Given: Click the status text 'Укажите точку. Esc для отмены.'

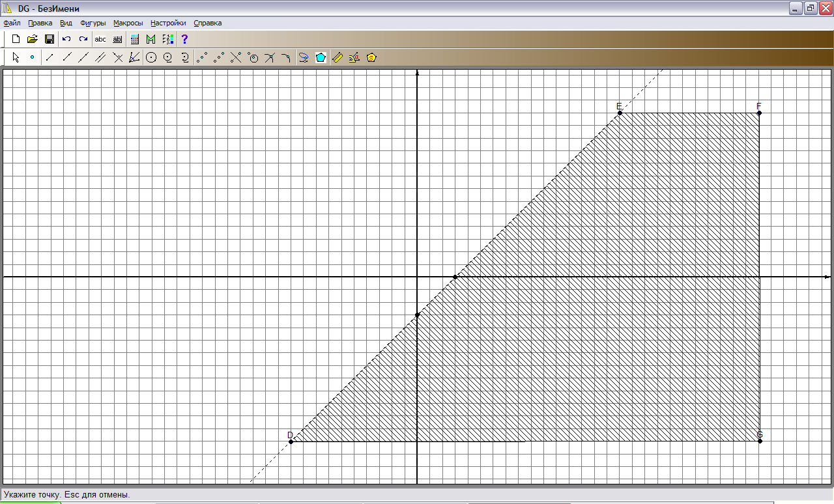Looking at the screenshot, I should (67, 495).
